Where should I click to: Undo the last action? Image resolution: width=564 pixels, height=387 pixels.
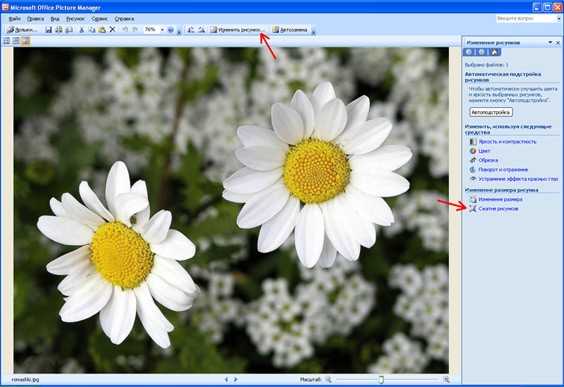click(x=125, y=30)
